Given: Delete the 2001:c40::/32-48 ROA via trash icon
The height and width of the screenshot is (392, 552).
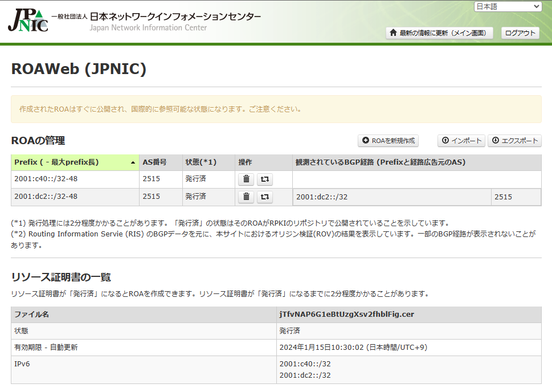Looking at the screenshot, I should click(247, 179).
